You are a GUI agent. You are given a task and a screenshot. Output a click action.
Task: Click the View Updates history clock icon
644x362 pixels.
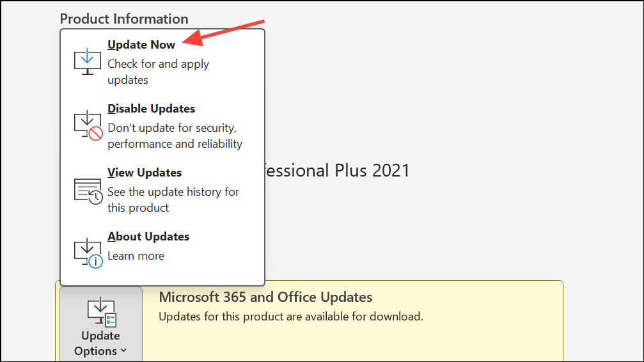88,190
